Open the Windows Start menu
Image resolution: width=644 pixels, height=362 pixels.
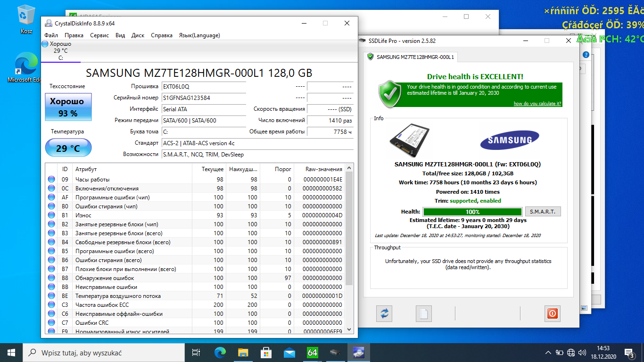pyautogui.click(x=11, y=353)
